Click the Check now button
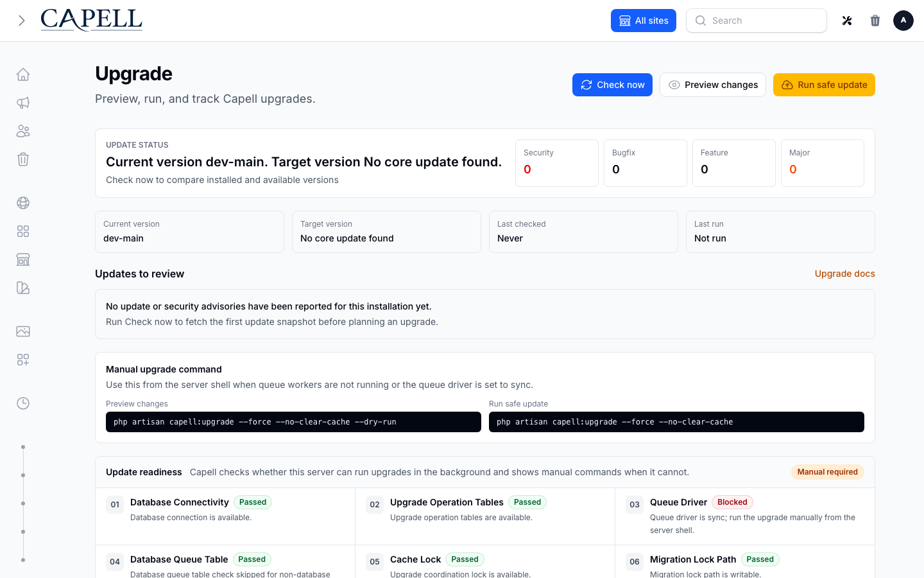 [612, 85]
